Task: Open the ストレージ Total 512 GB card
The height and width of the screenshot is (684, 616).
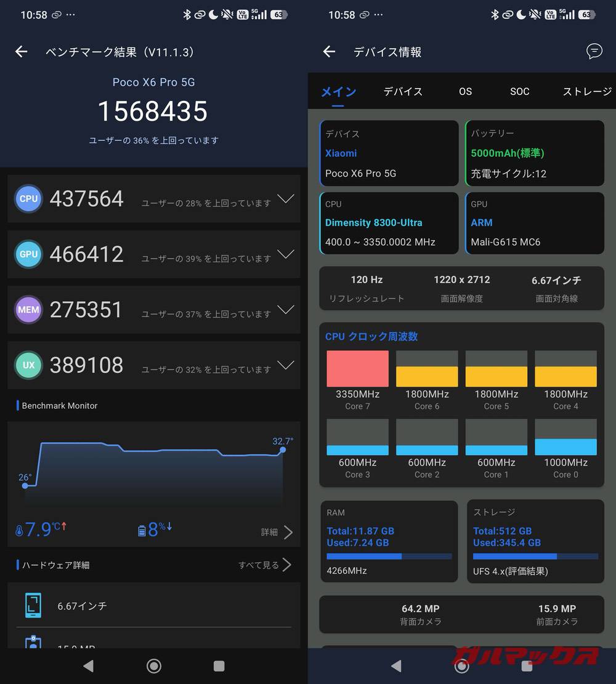Action: coord(536,541)
